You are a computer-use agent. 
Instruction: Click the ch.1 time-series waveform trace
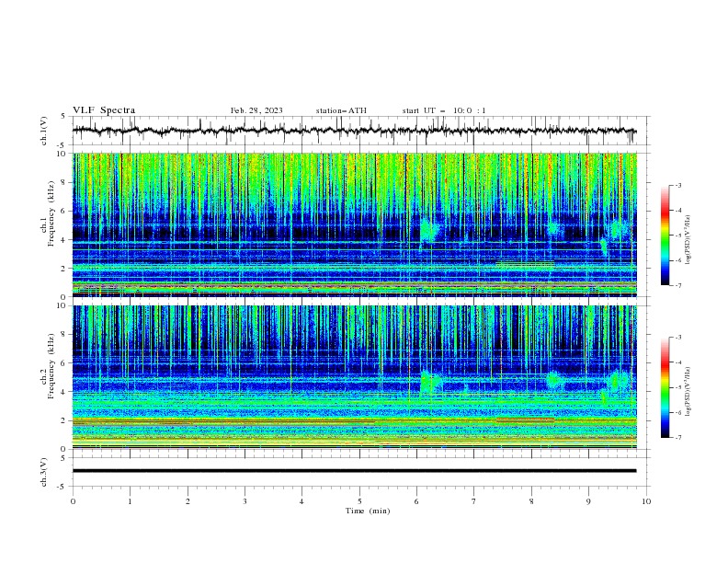[354, 131]
